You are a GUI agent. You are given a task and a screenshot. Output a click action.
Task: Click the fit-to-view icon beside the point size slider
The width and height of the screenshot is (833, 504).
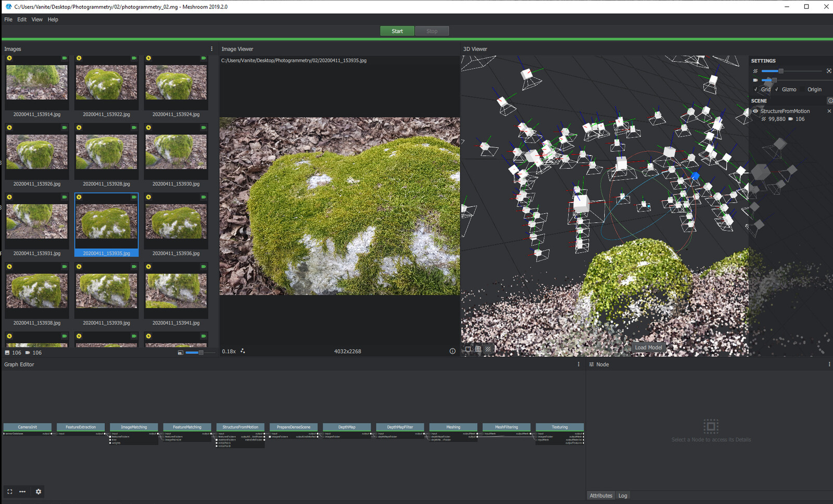[829, 71]
